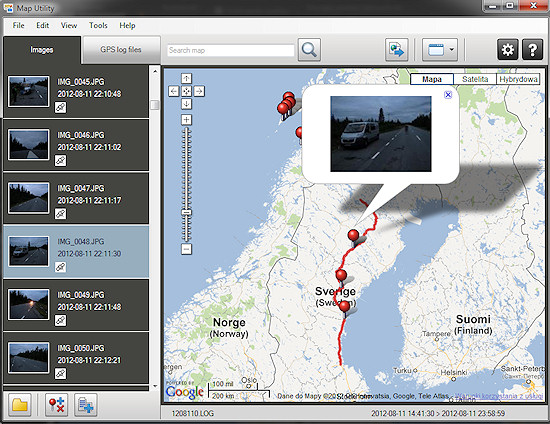Switch map to Satelita view
This screenshot has width=550, height=424.
coord(475,79)
